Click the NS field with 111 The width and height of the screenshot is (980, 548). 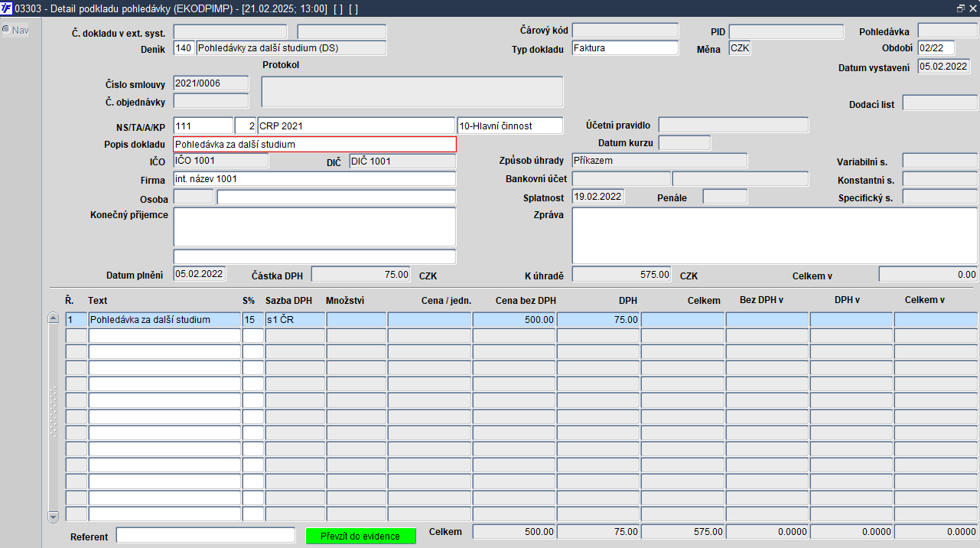pos(203,125)
